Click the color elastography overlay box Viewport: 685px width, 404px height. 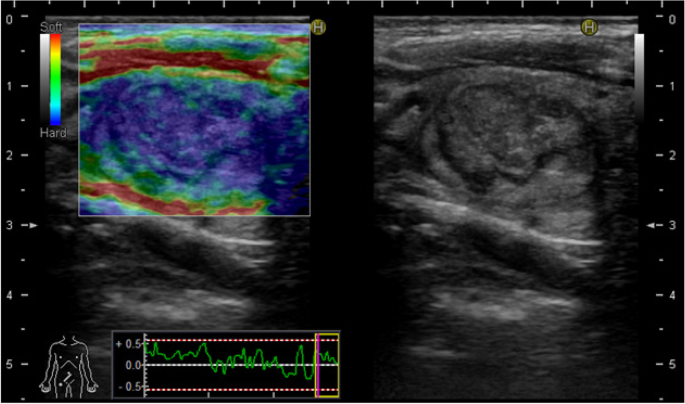coord(194,120)
